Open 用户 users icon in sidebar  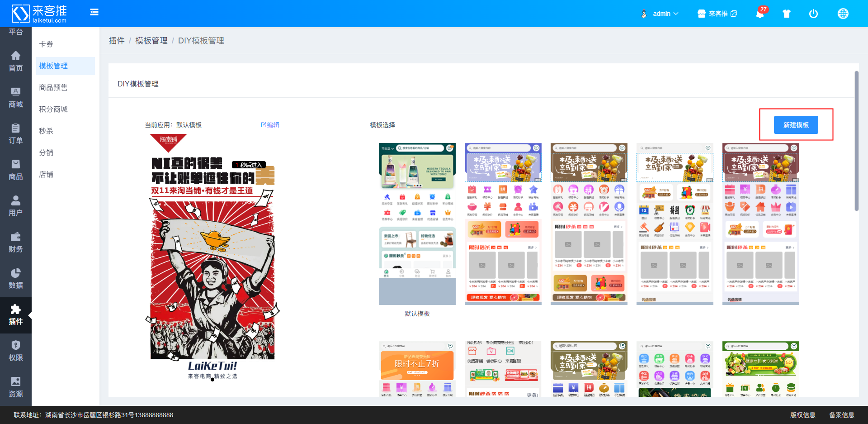tap(16, 206)
